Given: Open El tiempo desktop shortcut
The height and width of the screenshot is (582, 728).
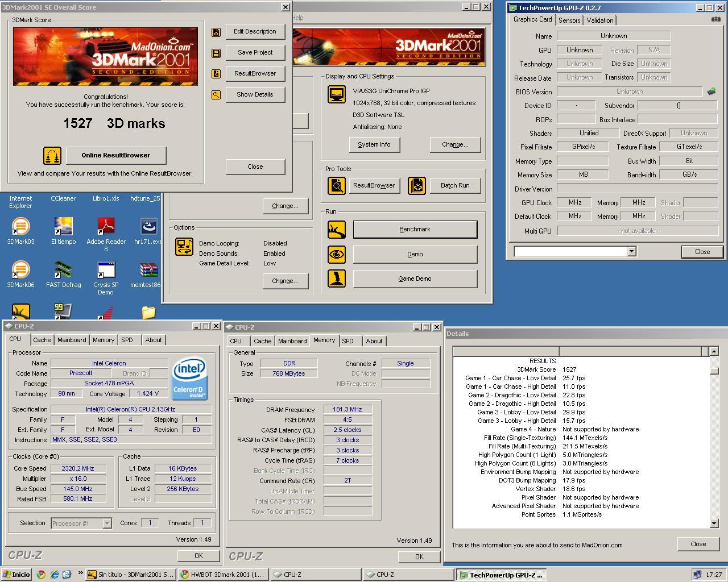Looking at the screenshot, I should tap(63, 231).
